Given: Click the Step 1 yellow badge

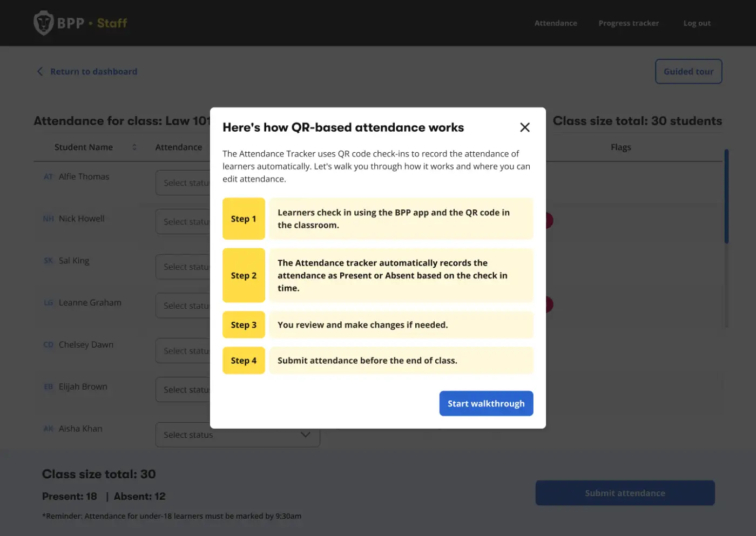Looking at the screenshot, I should 244,219.
